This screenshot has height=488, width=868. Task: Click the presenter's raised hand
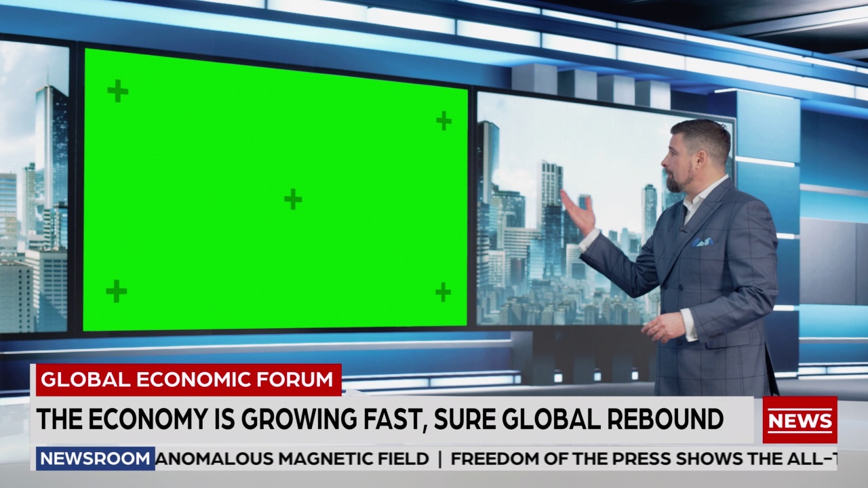coord(578,213)
